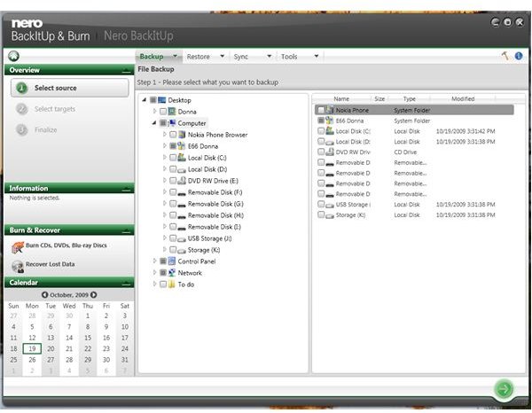Viewport: 532px width, 413px height.
Task: Click the Control Panel tree icon
Action: [172, 261]
